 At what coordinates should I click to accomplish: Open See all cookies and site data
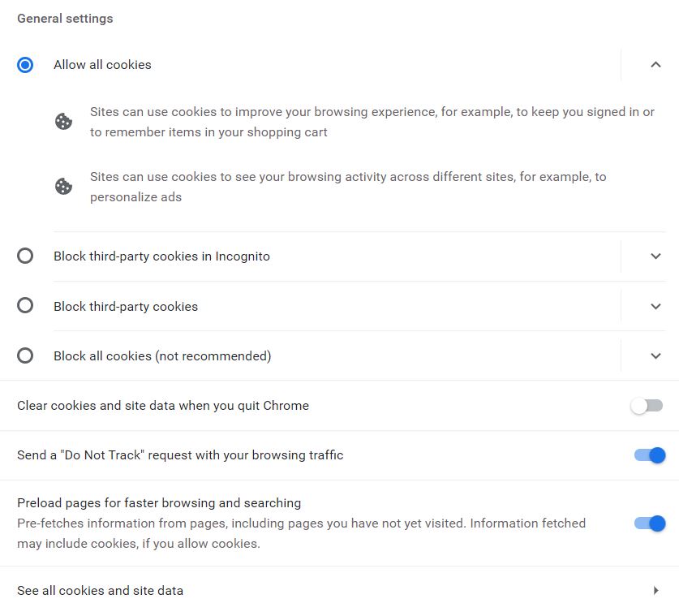[x=100, y=591]
